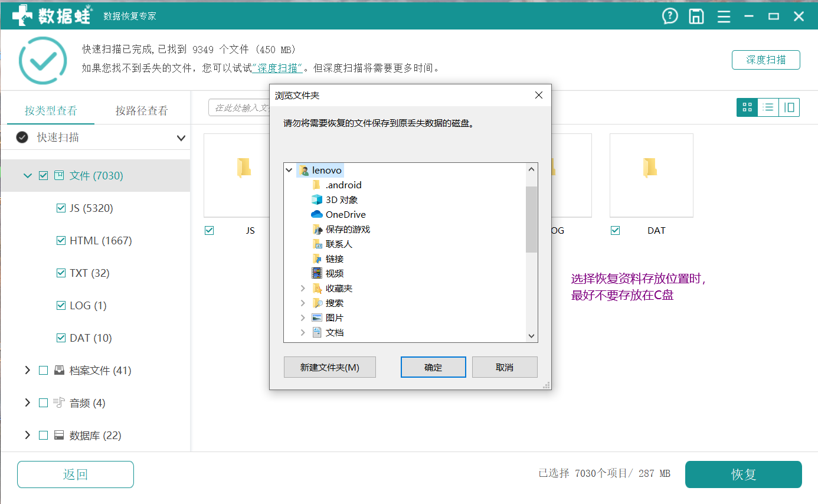818x504 pixels.
Task: Click the lenovo user icon in tree
Action: click(x=304, y=170)
